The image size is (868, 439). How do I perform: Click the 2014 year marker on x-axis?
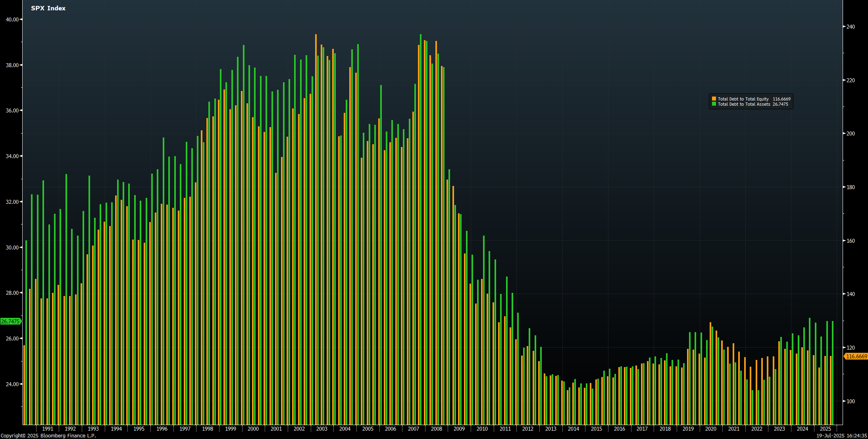573,429
